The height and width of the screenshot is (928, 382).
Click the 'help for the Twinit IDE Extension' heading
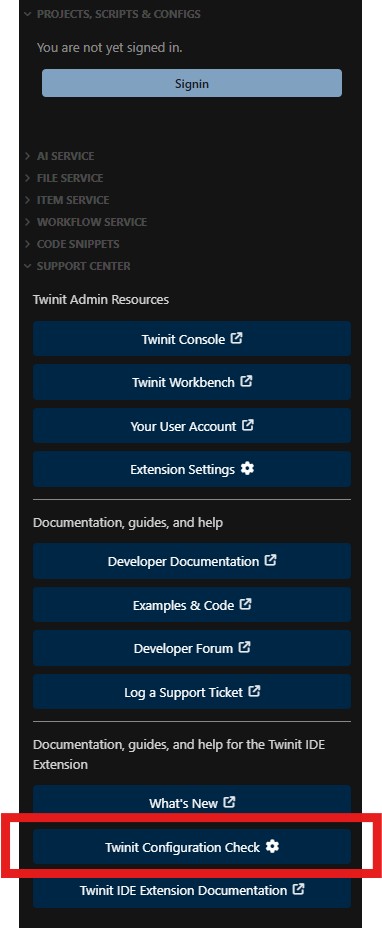pyautogui.click(x=179, y=754)
